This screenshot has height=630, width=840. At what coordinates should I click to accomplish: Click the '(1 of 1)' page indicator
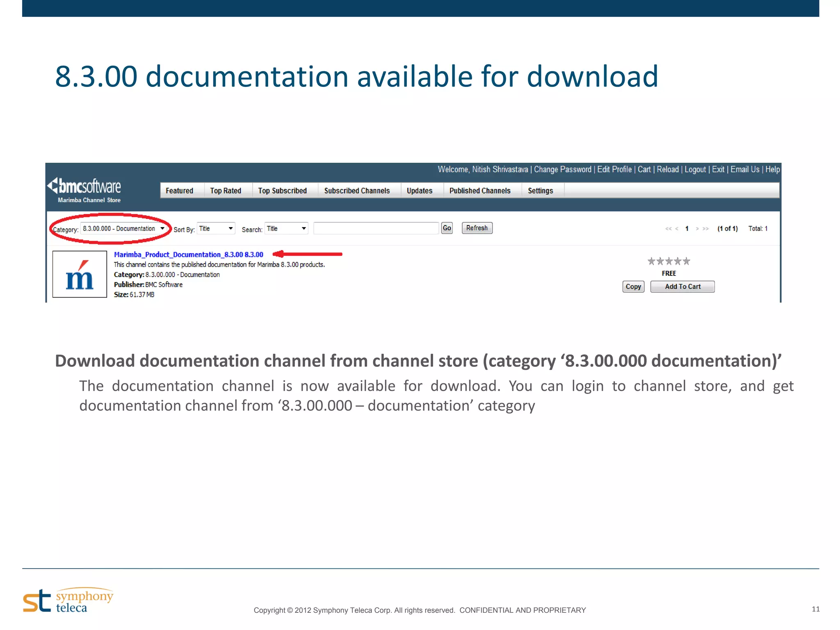(x=728, y=229)
